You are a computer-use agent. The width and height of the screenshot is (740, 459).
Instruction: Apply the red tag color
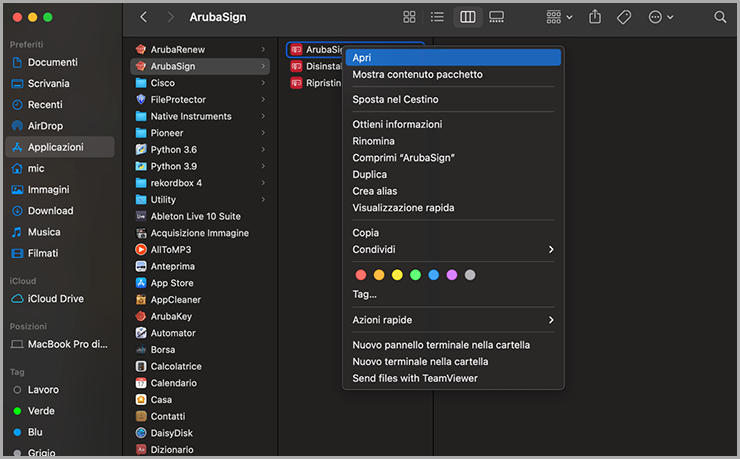[361, 275]
